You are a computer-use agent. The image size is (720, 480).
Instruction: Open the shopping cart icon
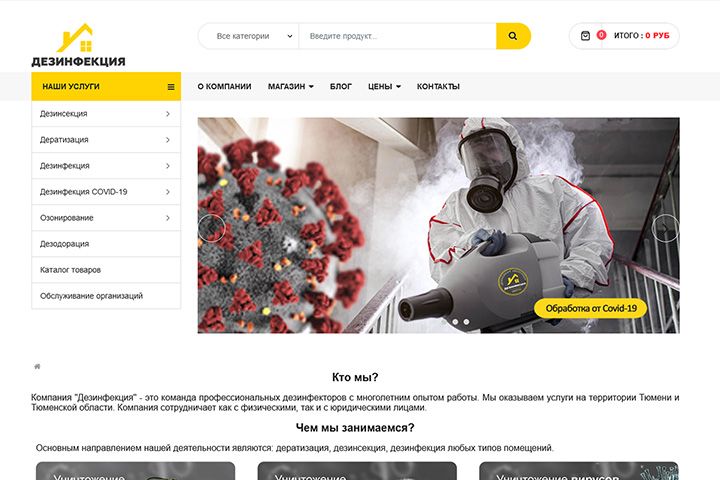(x=585, y=36)
